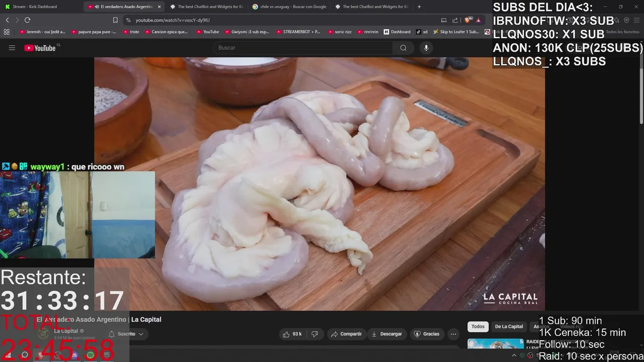
Task: Open the bookmarks apps grid icon
Action: point(7,32)
